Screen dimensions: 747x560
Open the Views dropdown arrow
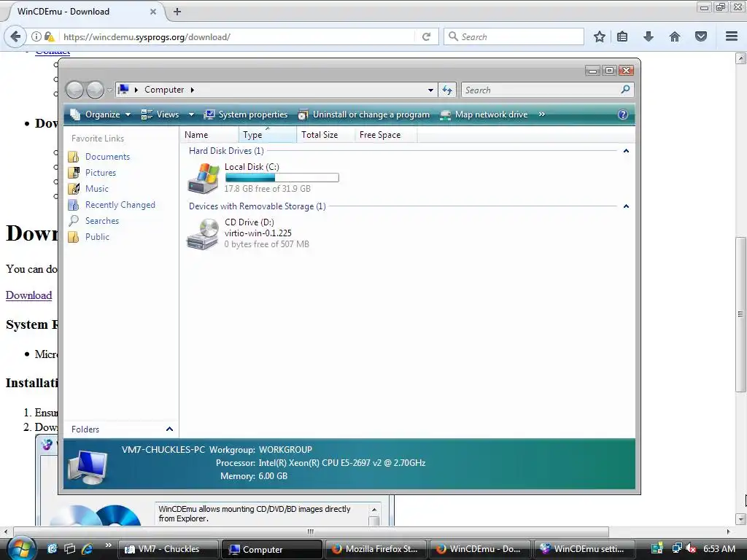point(191,114)
